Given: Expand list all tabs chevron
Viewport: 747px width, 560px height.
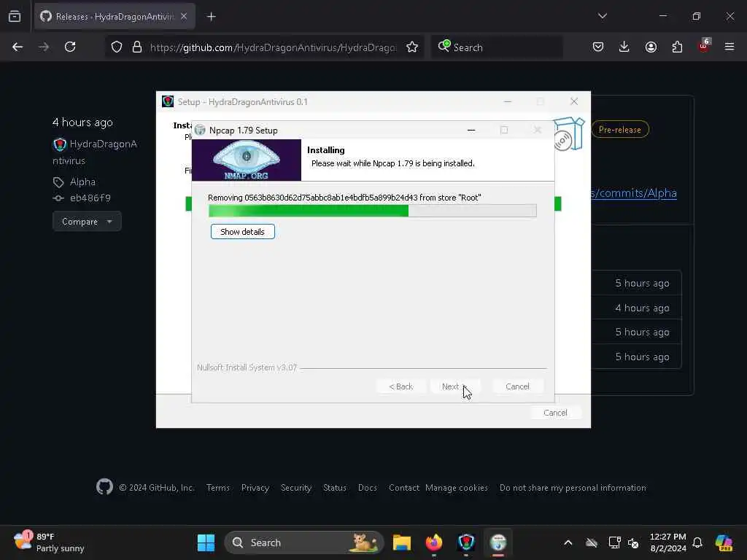Looking at the screenshot, I should pyautogui.click(x=602, y=16).
